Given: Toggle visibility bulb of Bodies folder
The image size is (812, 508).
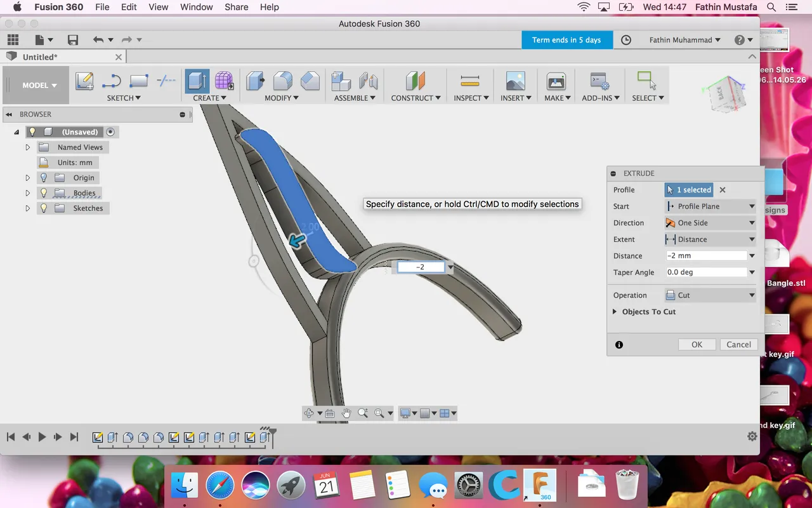Looking at the screenshot, I should point(44,193).
